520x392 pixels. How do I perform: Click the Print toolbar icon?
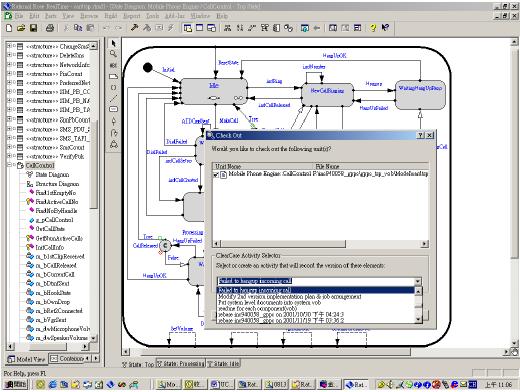click(x=50, y=28)
